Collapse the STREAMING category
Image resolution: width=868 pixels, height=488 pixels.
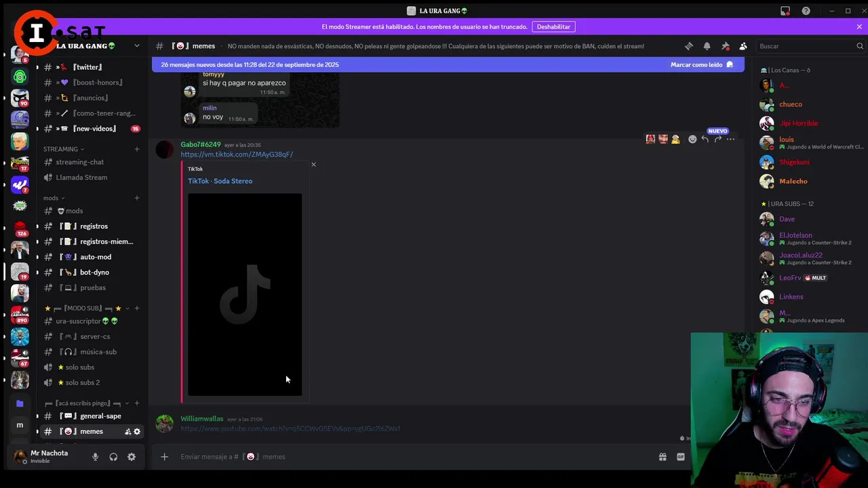click(x=64, y=149)
